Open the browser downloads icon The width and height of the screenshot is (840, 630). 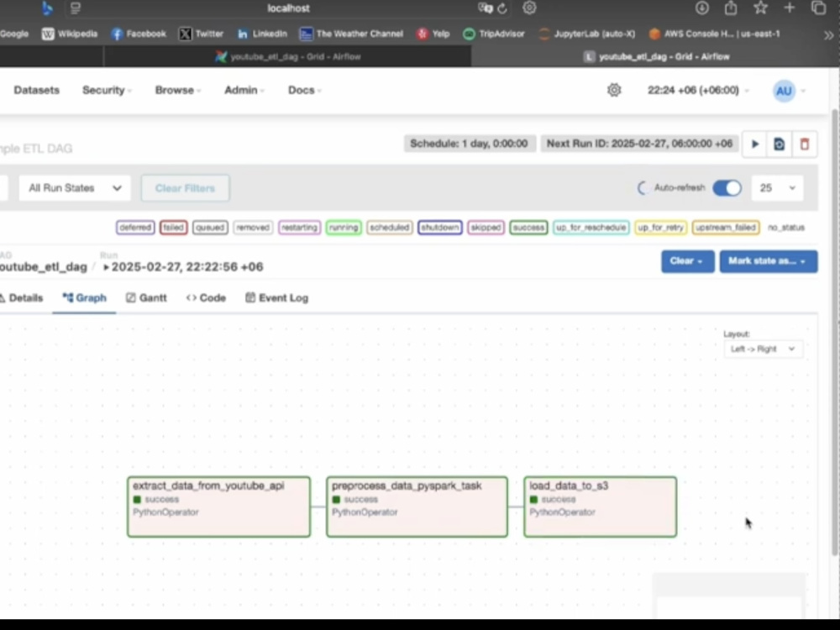point(701,8)
